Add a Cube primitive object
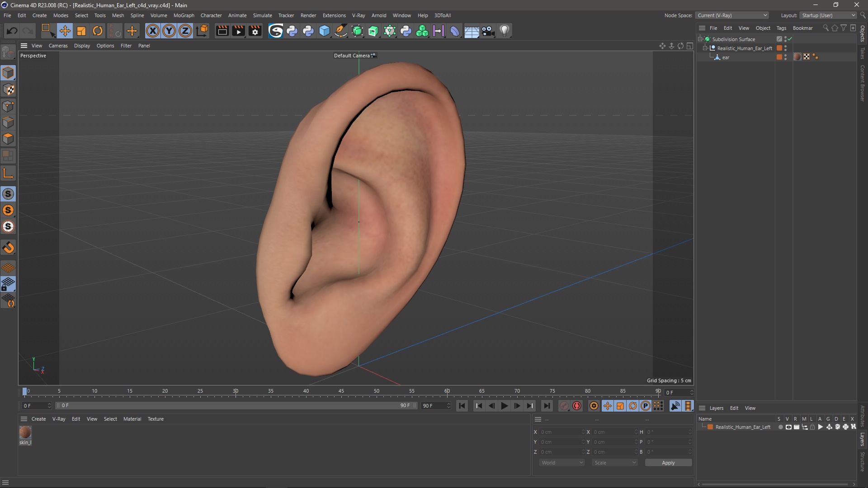The height and width of the screenshot is (488, 868). (x=325, y=31)
